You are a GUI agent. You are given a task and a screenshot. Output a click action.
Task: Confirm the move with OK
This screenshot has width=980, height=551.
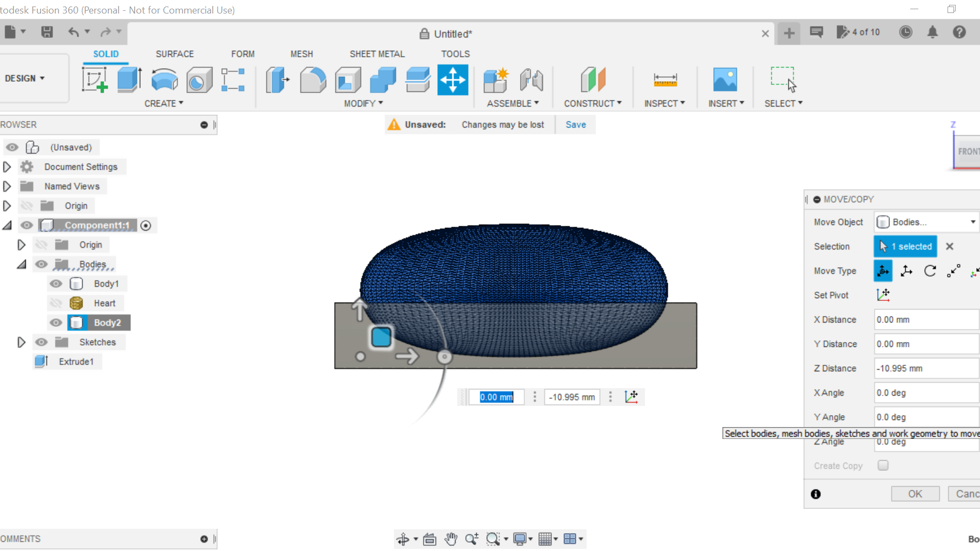click(915, 493)
